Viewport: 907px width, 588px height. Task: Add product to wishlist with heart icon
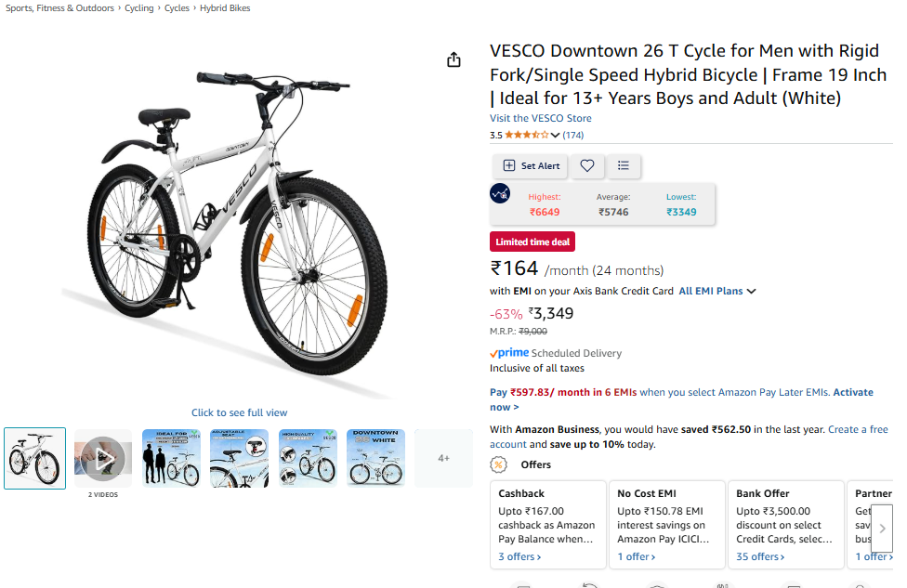click(587, 165)
